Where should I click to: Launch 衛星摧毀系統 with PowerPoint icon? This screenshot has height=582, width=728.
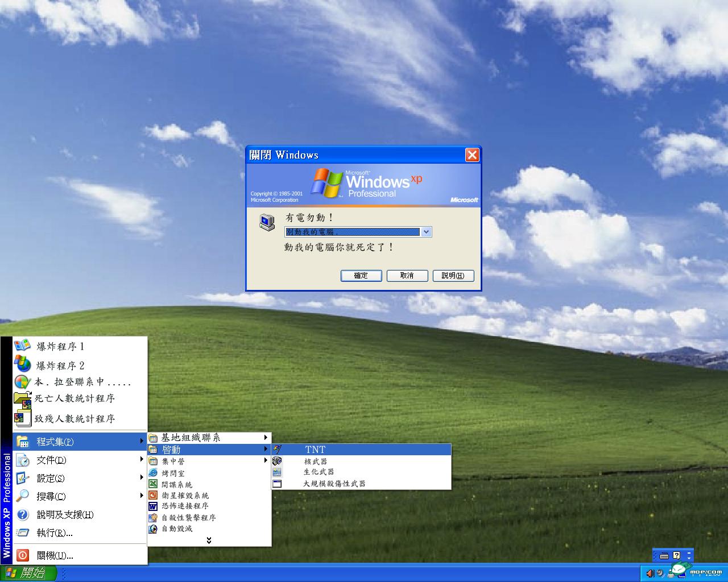coord(209,495)
